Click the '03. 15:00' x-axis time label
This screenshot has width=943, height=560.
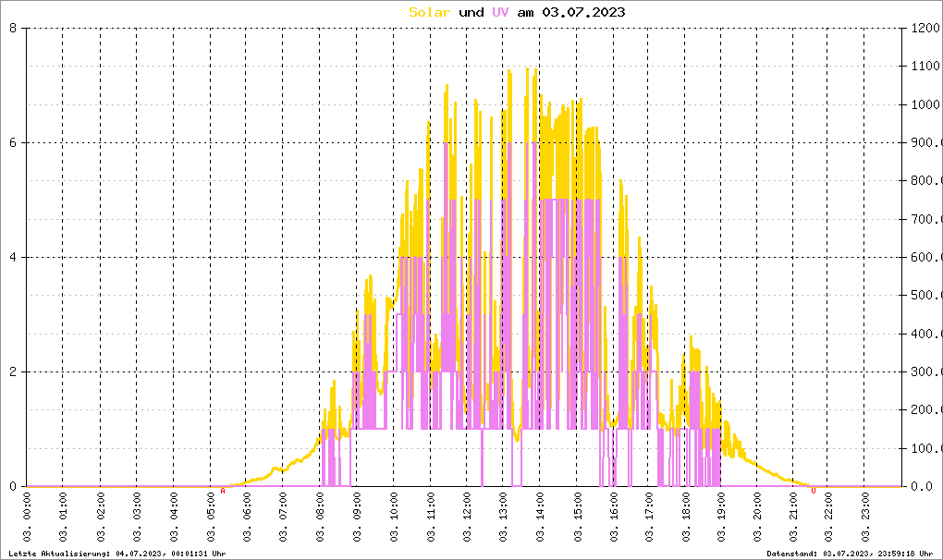pyautogui.click(x=577, y=520)
